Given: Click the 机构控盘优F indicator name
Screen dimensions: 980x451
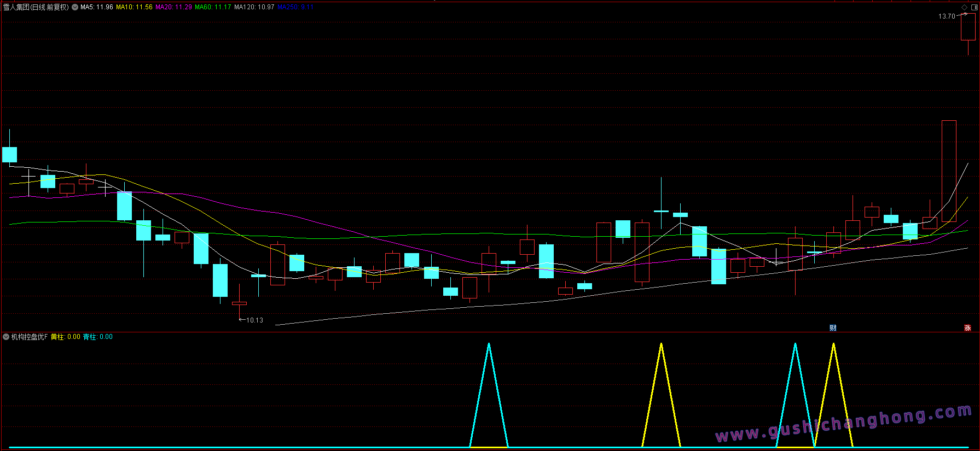Looking at the screenshot, I should pos(30,337).
